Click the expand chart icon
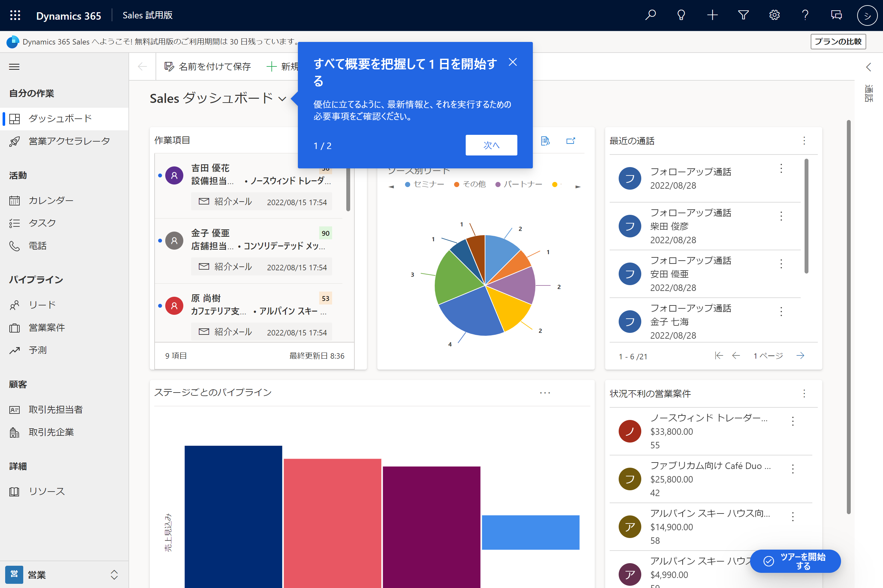The width and height of the screenshot is (883, 588). [570, 141]
